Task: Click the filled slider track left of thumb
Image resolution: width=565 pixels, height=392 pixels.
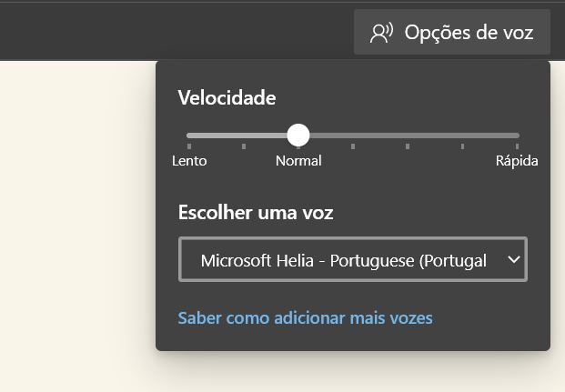Action: (237, 136)
